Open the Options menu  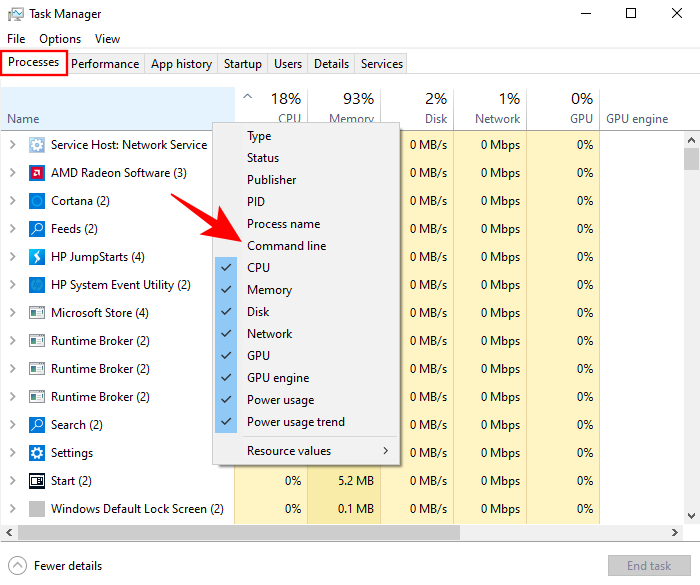(x=60, y=39)
